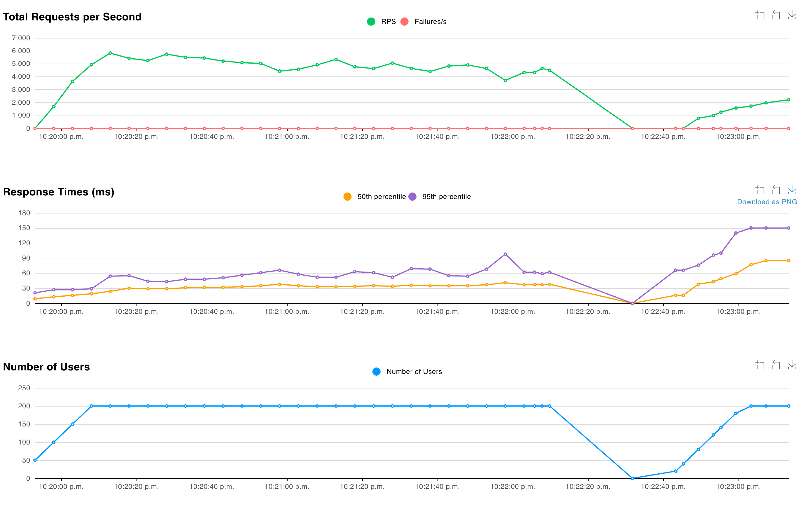Toggle Number of Users legend entry
Screen dimensions: 812x525
point(407,372)
